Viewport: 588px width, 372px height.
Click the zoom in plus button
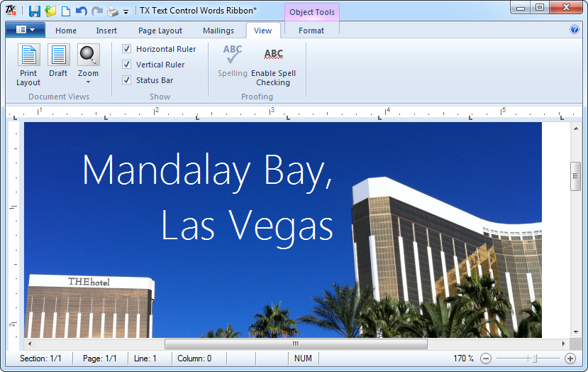(x=570, y=359)
